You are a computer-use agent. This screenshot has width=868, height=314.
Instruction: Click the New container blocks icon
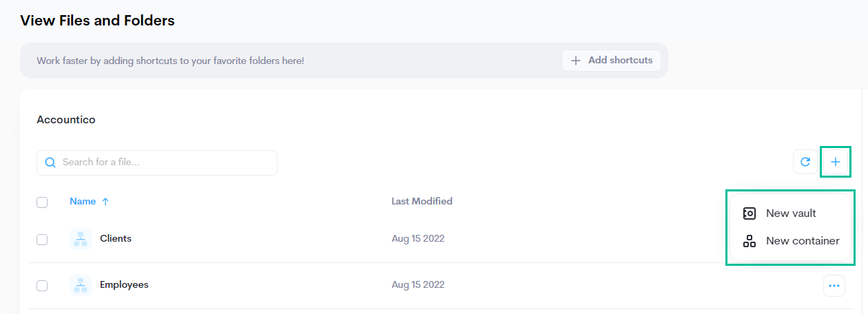[750, 242]
